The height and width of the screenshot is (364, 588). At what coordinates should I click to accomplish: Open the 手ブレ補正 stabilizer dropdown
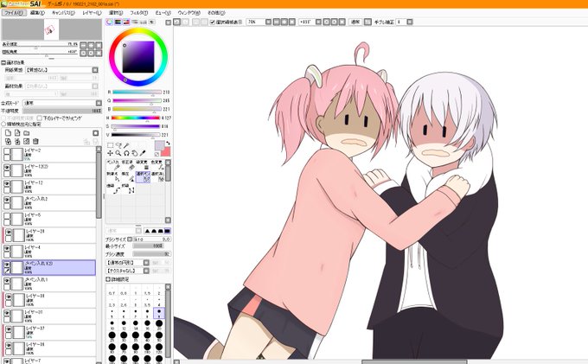[x=410, y=22]
